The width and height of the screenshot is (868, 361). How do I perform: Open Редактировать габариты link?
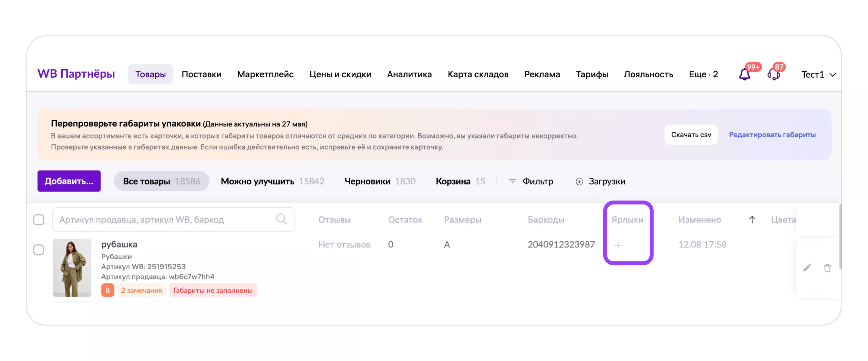coord(772,135)
